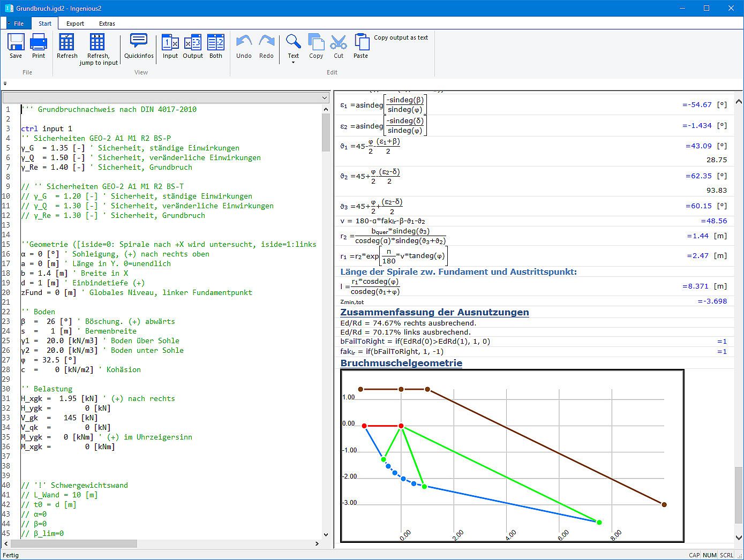
Task: Open the combo box above the code editor
Action: click(x=325, y=98)
